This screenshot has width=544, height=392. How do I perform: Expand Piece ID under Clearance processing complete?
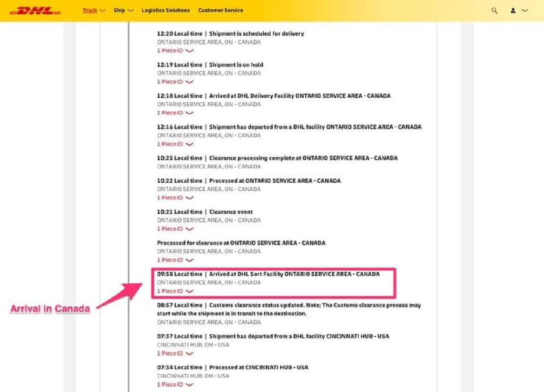pos(175,175)
